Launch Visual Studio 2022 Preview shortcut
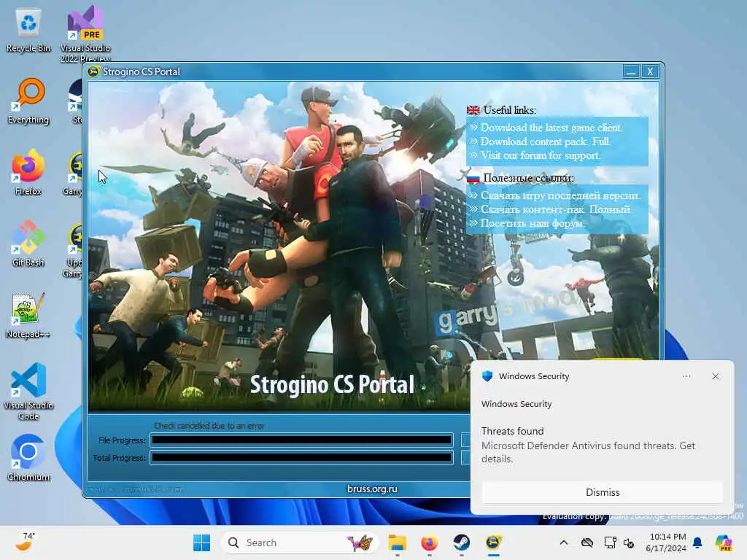Screen dimensions: 747x560 pyautogui.click(x=85, y=34)
